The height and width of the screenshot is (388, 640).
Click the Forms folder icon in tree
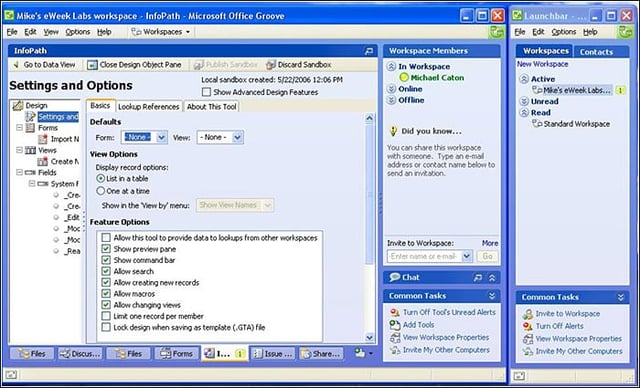(x=30, y=128)
